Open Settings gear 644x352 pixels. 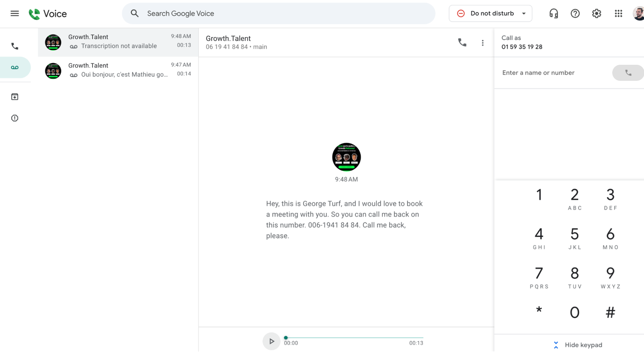pyautogui.click(x=597, y=13)
